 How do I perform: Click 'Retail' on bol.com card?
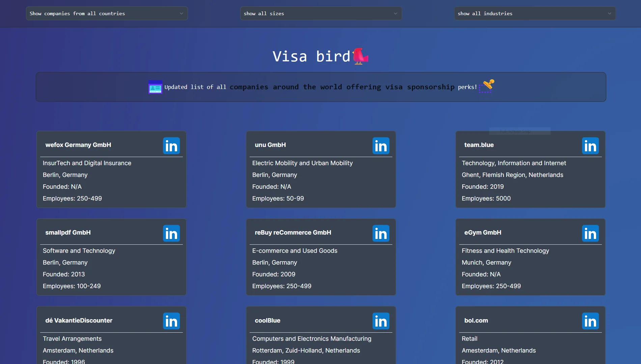[x=470, y=339]
